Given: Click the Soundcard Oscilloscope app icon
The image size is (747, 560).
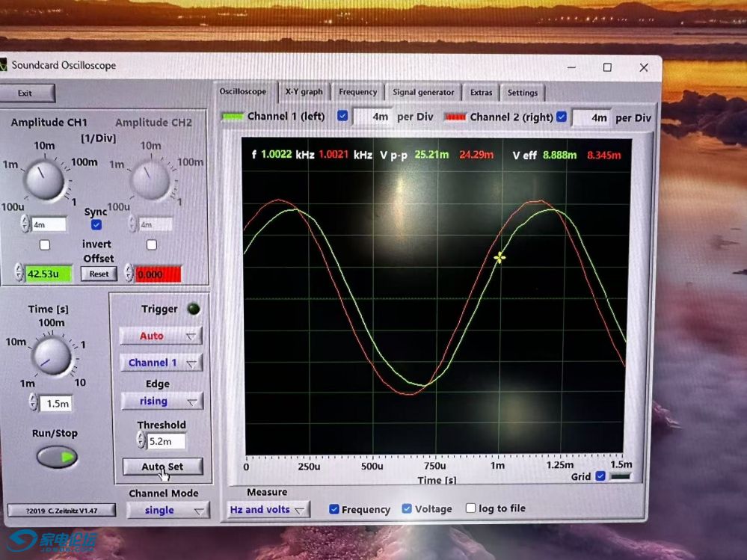Looking at the screenshot, I should click(x=3, y=64).
